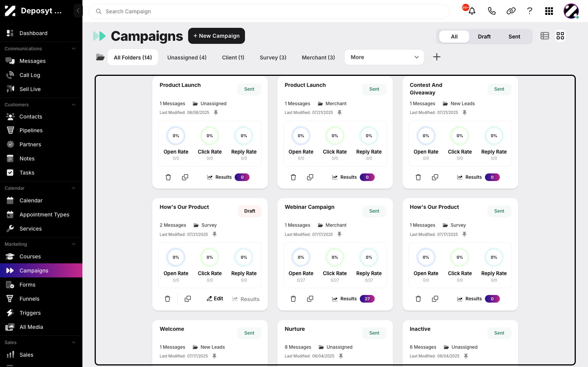
Task: Switch to card grid view
Action: point(560,36)
